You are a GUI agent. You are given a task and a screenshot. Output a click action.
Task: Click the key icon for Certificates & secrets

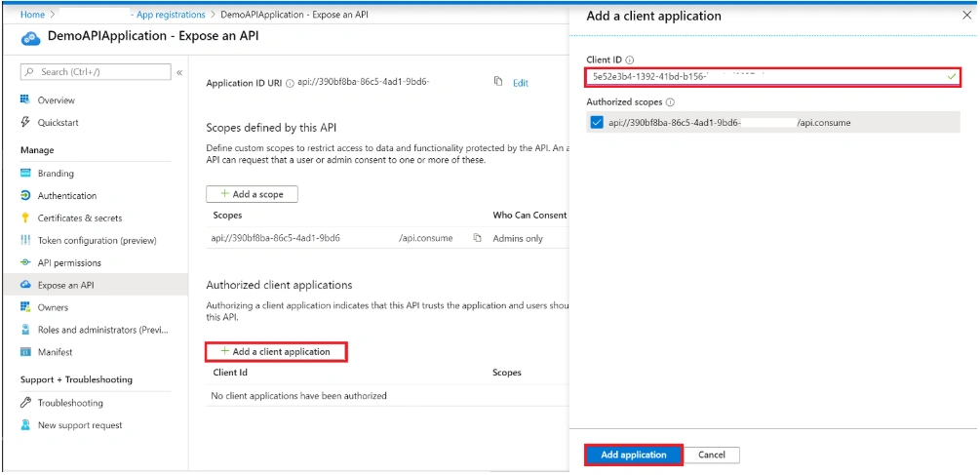coord(25,218)
